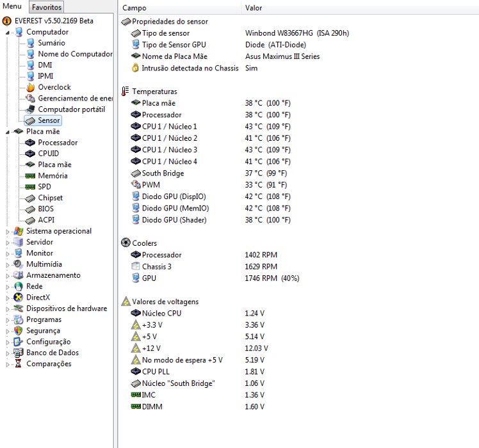The height and width of the screenshot is (448, 479).
Task: Select the Tipo de sensor row
Action: pyautogui.click(x=239, y=33)
